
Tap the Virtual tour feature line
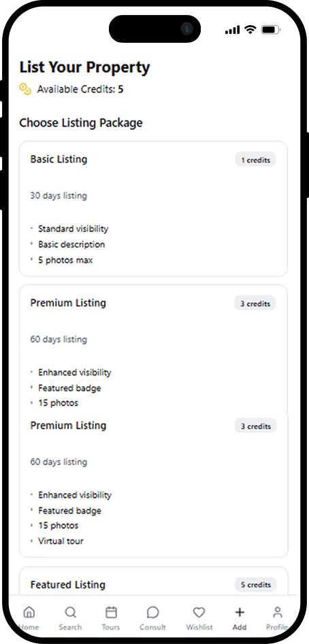[x=61, y=541]
